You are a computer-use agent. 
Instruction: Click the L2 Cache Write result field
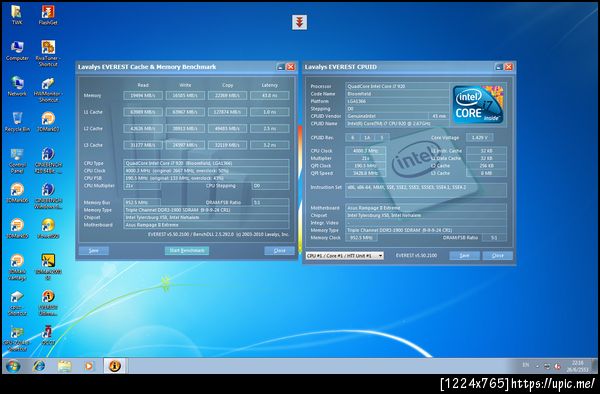point(185,129)
